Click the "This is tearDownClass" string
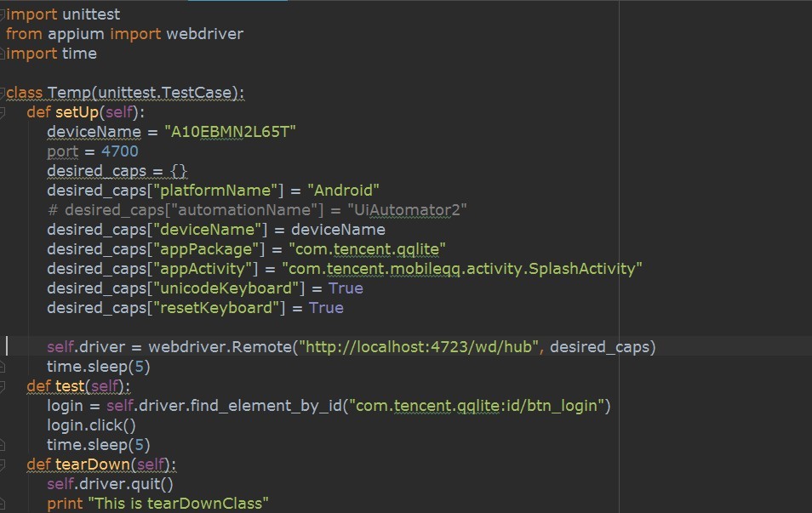 [x=178, y=504]
